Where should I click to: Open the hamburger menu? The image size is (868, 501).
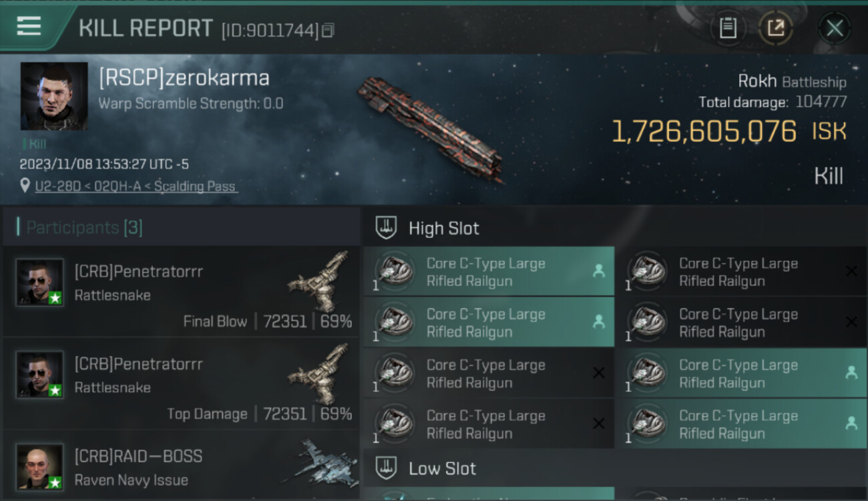click(x=29, y=27)
